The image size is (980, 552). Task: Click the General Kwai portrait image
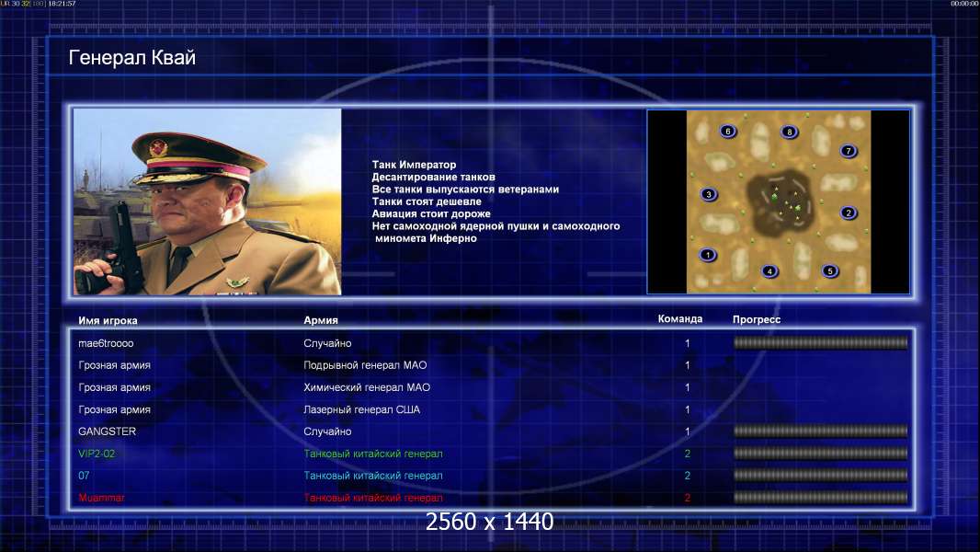click(x=208, y=201)
